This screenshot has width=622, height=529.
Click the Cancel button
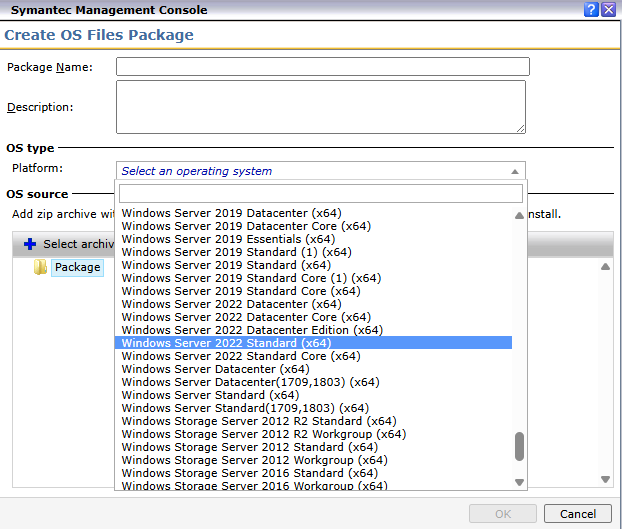[x=578, y=514]
